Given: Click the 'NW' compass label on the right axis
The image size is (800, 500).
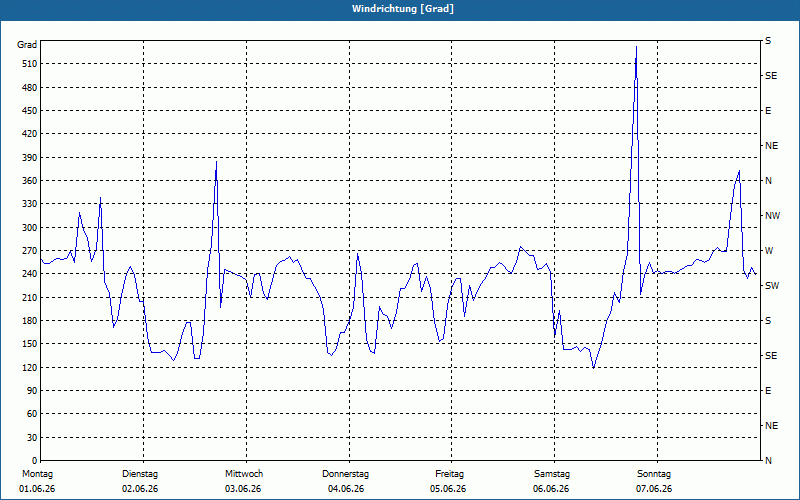Looking at the screenshot, I should (x=772, y=216).
